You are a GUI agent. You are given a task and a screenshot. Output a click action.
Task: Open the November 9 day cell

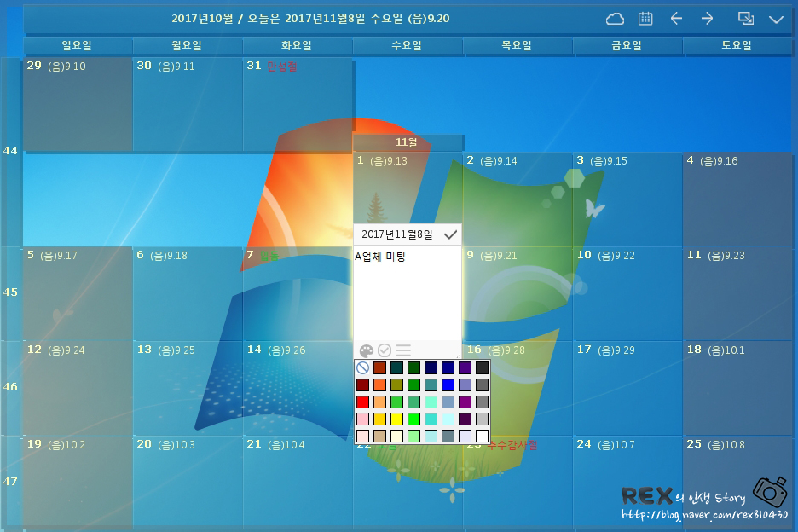[517, 294]
